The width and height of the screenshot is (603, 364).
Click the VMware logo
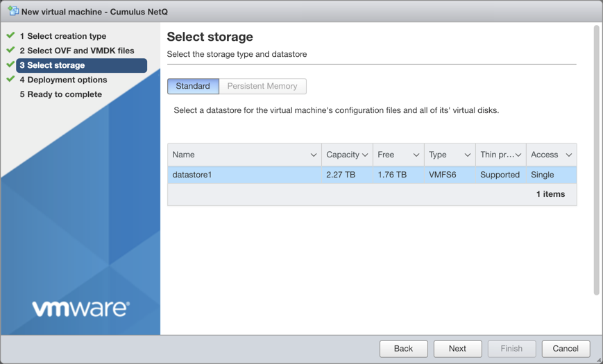pos(80,308)
